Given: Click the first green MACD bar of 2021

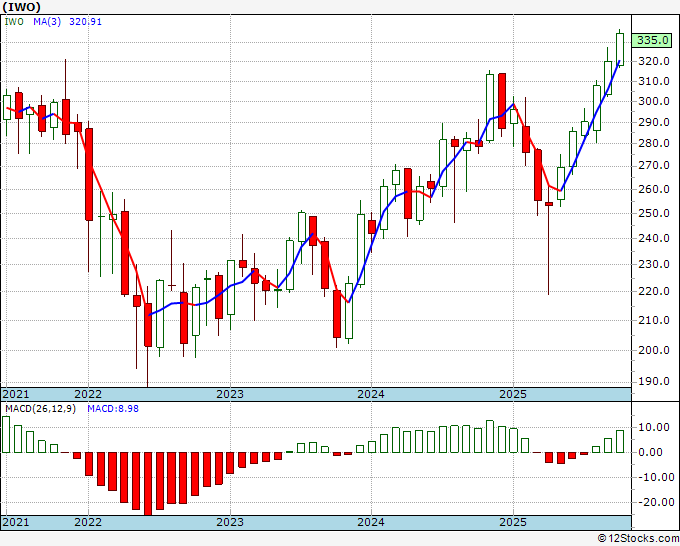Looking at the screenshot, I should point(6,435).
